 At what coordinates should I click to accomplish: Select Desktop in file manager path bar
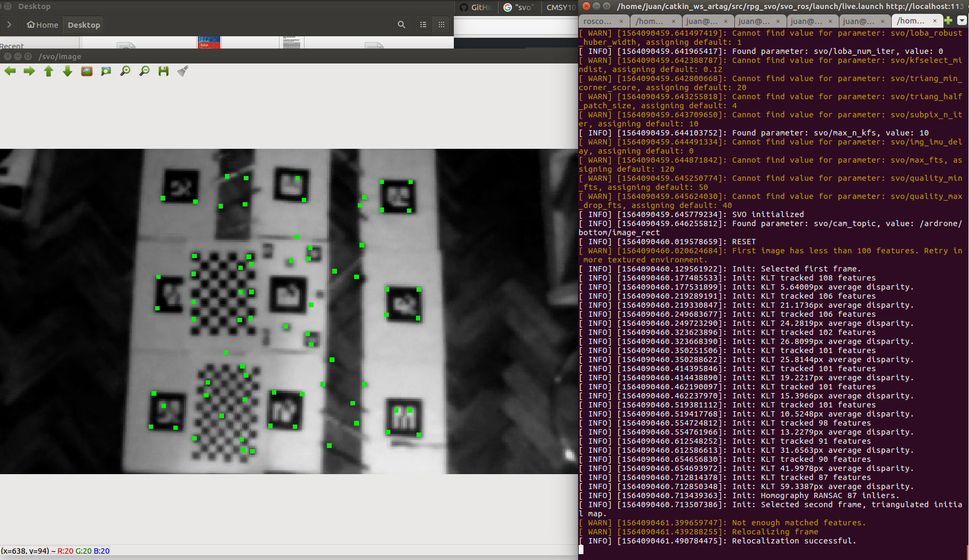84,25
